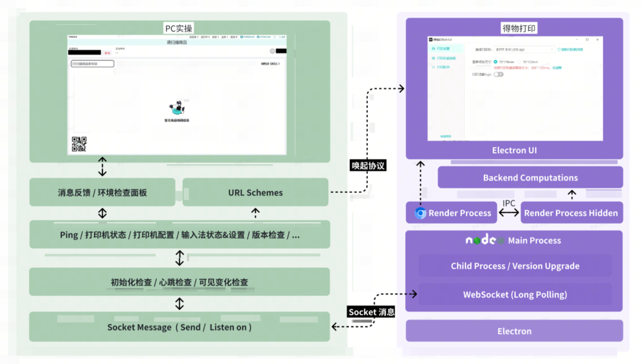Click the 消息反馈 / 环境检查面板 box
642x364 pixels.
pyautogui.click(x=102, y=192)
